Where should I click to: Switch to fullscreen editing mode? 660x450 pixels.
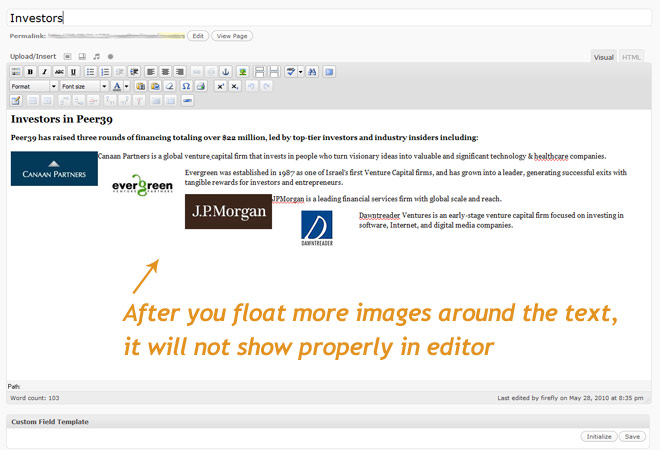point(329,72)
